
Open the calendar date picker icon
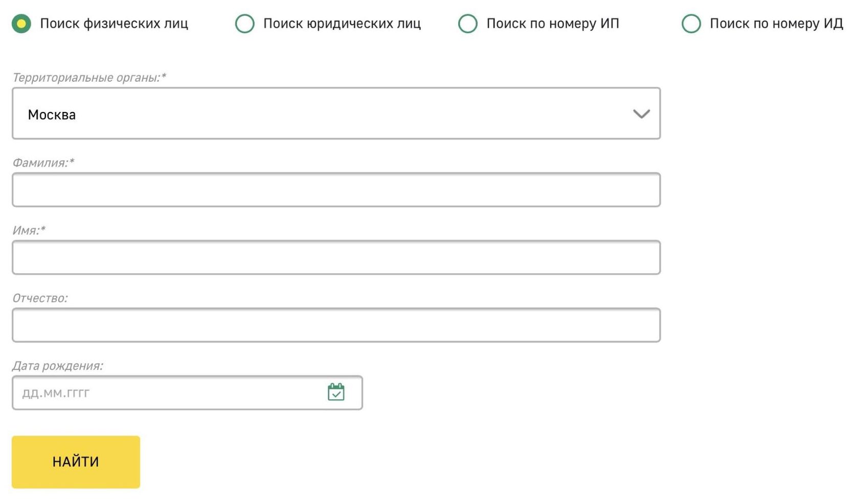tap(336, 392)
